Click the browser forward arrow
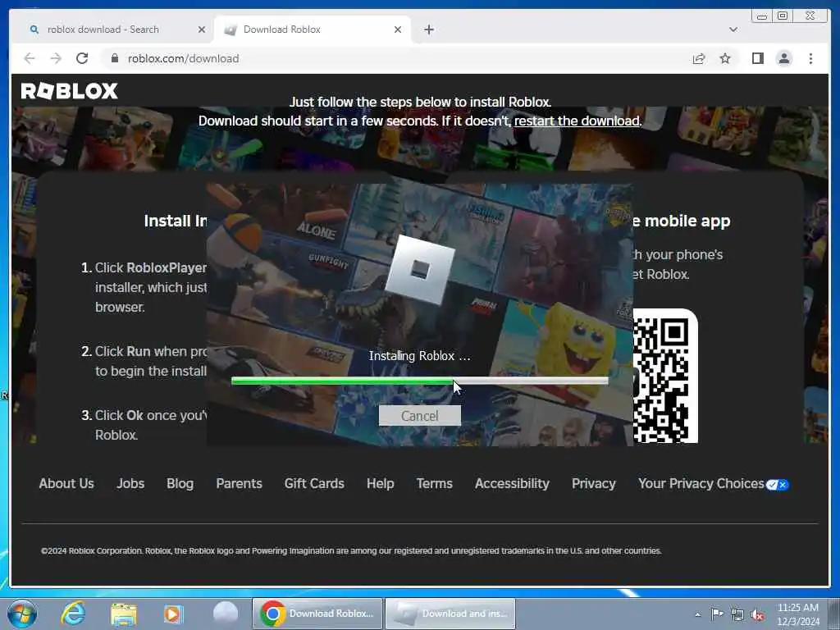This screenshot has height=630, width=840. [56, 58]
